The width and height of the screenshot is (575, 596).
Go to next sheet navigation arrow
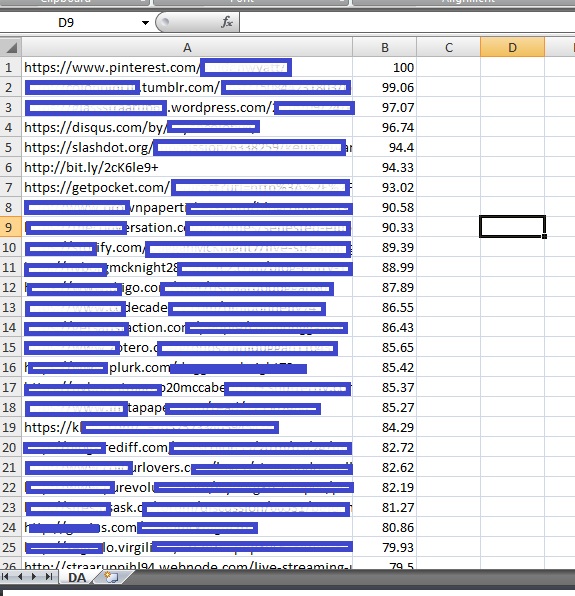34,577
